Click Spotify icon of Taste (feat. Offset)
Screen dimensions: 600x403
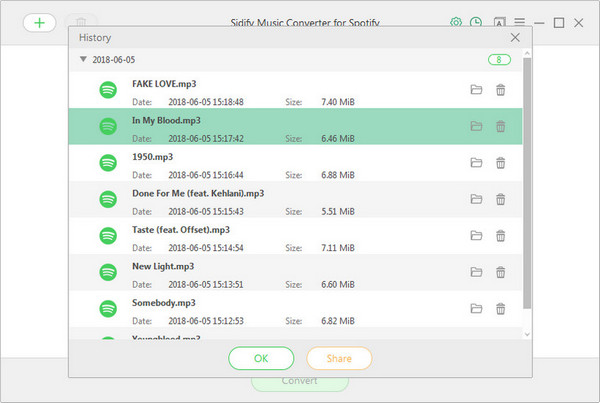pyautogui.click(x=108, y=236)
